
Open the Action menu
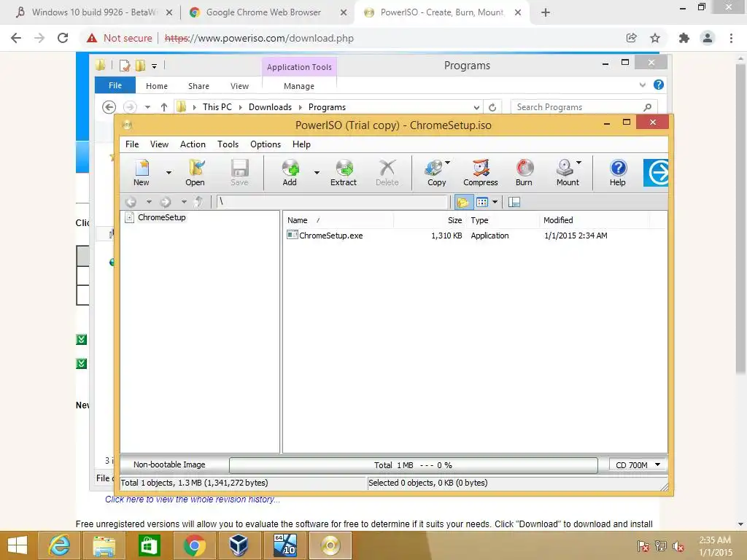point(193,144)
